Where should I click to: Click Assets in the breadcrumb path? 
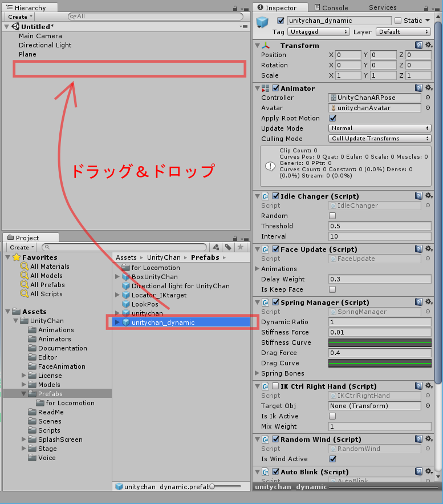pyautogui.click(x=126, y=257)
